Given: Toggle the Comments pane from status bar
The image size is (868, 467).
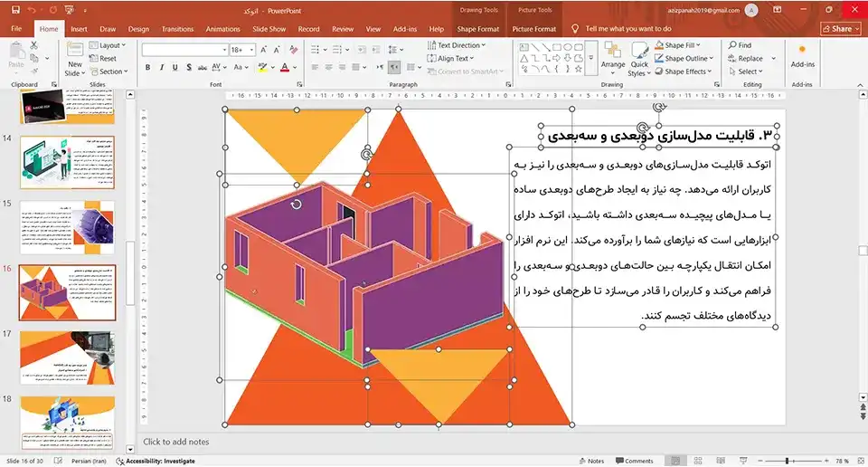Looking at the screenshot, I should (635, 461).
